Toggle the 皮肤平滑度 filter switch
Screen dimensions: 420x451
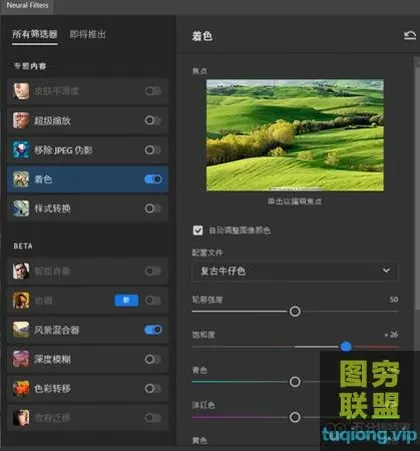pyautogui.click(x=153, y=91)
